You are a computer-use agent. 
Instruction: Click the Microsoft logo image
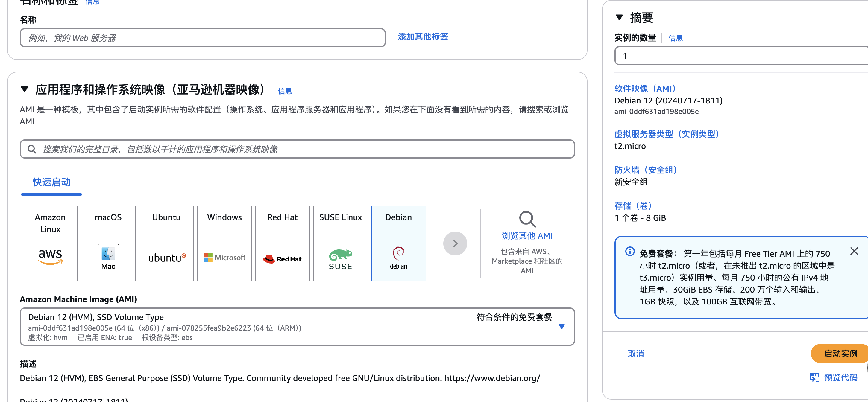pyautogui.click(x=224, y=258)
